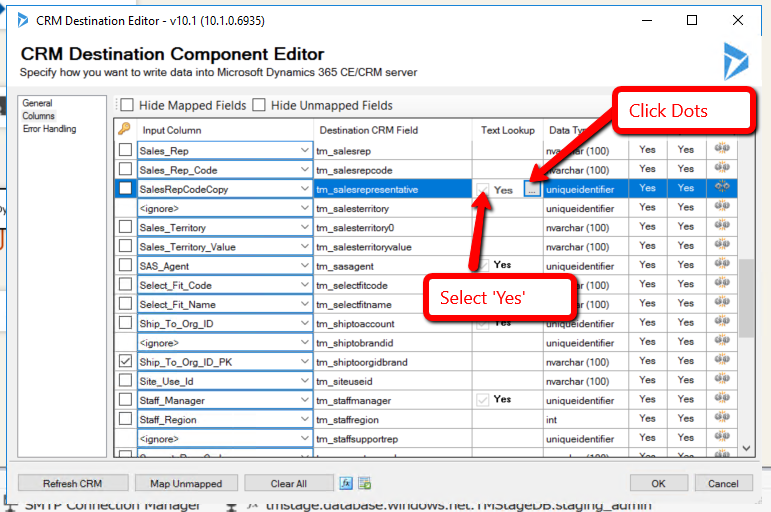Open the Sales_Territory_Value input column dropdown
The width and height of the screenshot is (771, 512).
(x=304, y=246)
